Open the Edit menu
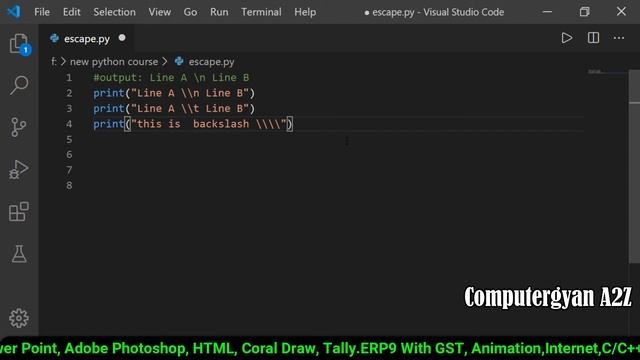Image resolution: width=640 pixels, height=360 pixels. 71,12
